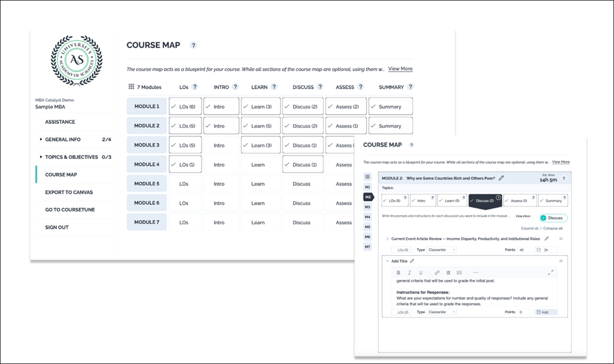Click the bold icon in editor toolbar
This screenshot has height=364, width=614.
coord(398,273)
